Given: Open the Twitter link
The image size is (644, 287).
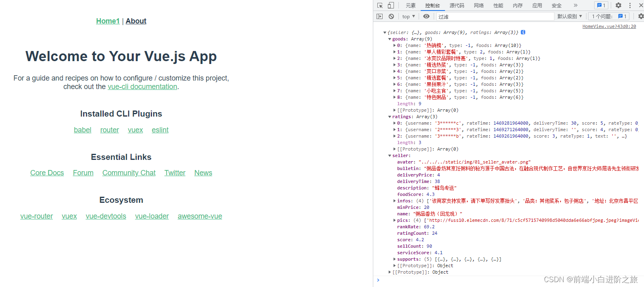Looking at the screenshot, I should point(175,173).
